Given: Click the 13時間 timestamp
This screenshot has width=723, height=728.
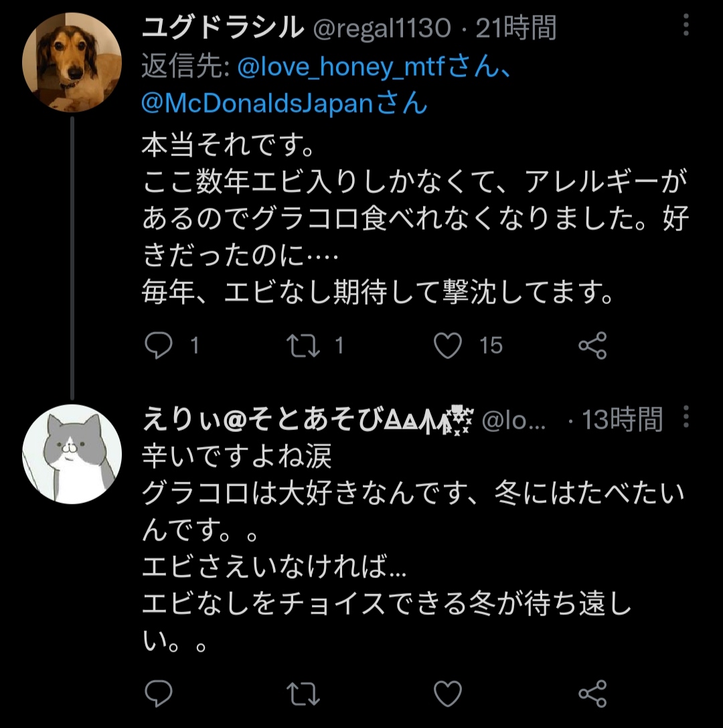Looking at the screenshot, I should [622, 420].
